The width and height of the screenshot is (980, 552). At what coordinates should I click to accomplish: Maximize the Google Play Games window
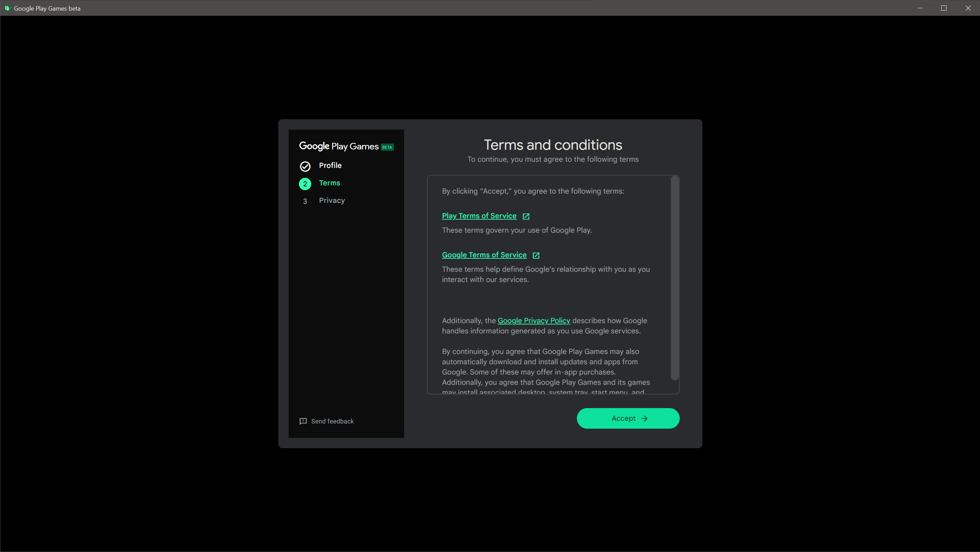943,8
